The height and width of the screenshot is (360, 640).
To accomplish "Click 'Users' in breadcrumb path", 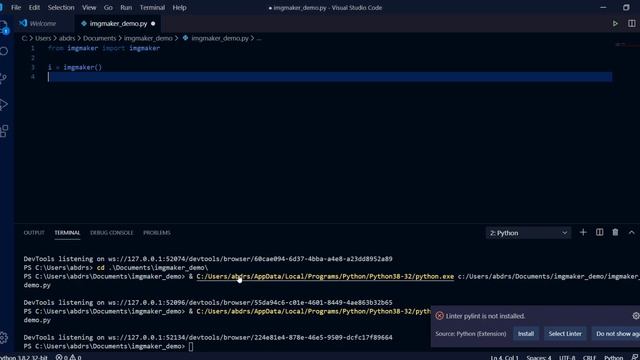I will pos(43,38).
